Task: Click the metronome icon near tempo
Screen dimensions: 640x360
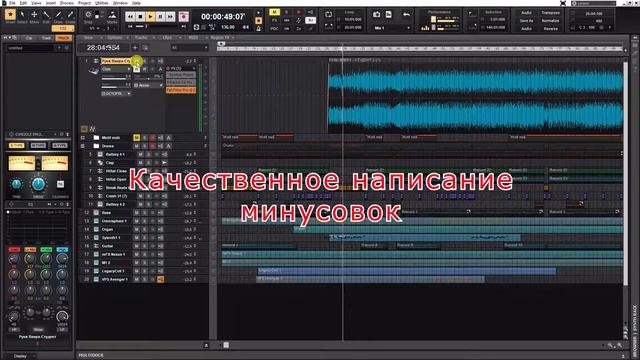Action: click(x=258, y=28)
